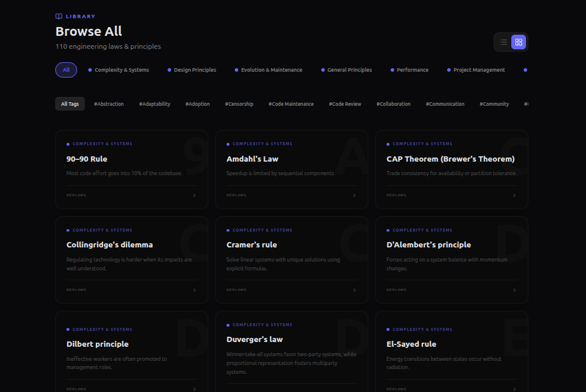Filter by #Communication tag
The width and height of the screenshot is (586, 392).
[x=445, y=104]
